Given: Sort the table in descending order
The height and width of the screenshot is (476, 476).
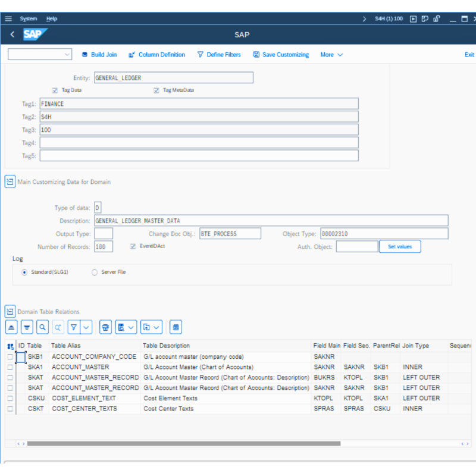Looking at the screenshot, I should 27,327.
